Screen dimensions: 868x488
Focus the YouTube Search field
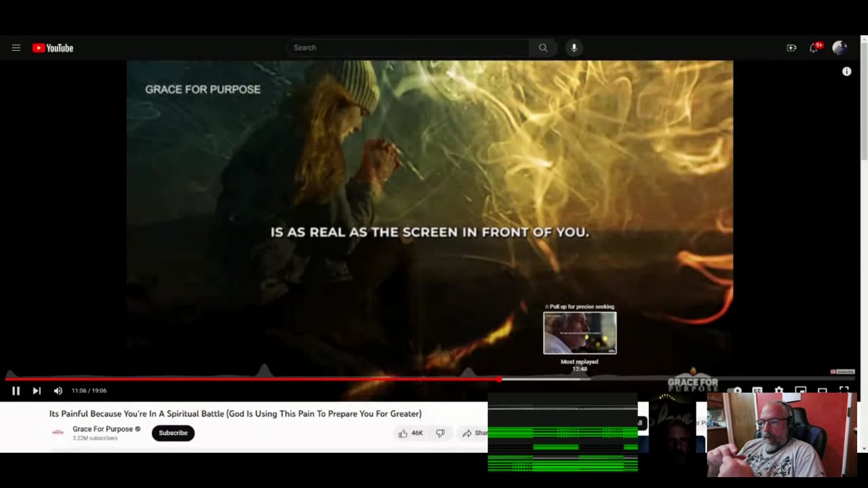408,47
